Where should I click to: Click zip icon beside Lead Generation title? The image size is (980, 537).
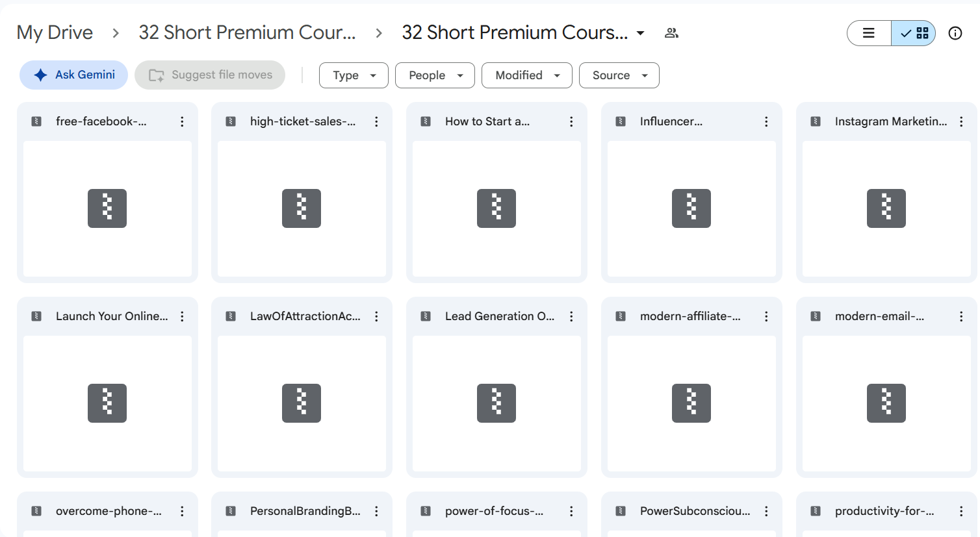(426, 316)
